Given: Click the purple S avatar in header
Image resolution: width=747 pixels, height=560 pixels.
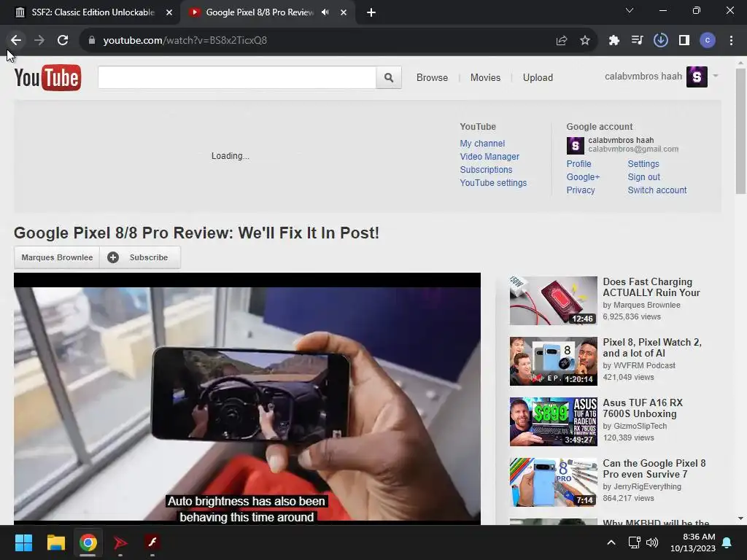Looking at the screenshot, I should pos(697,77).
